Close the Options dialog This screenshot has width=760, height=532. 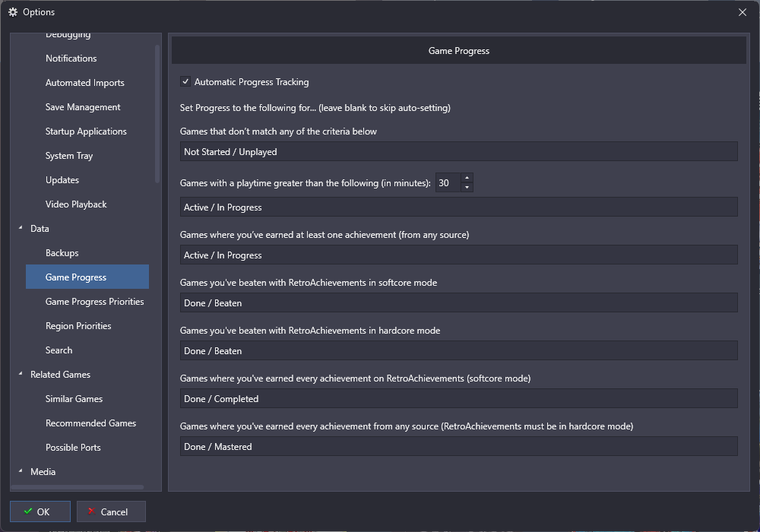tap(742, 12)
